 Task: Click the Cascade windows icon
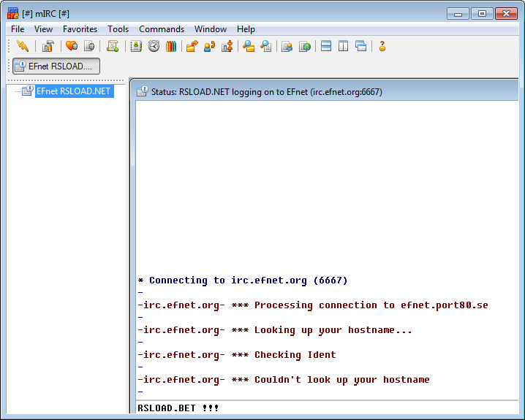click(x=361, y=46)
